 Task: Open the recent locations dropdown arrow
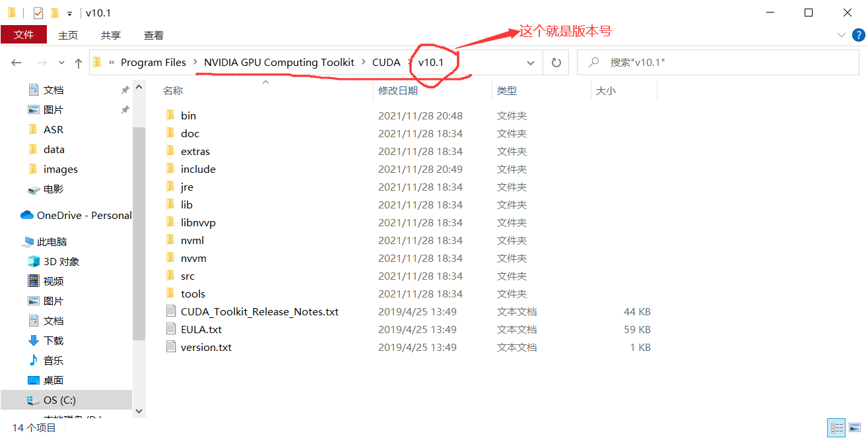point(62,63)
